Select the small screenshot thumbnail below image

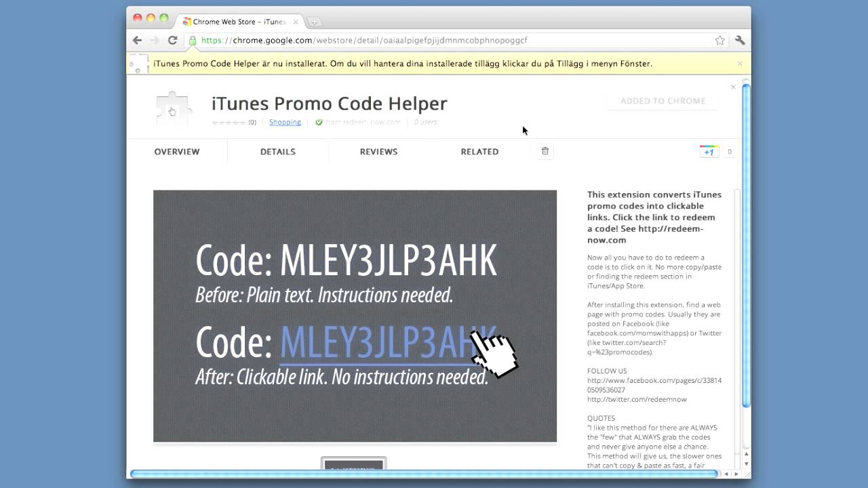pos(353,464)
